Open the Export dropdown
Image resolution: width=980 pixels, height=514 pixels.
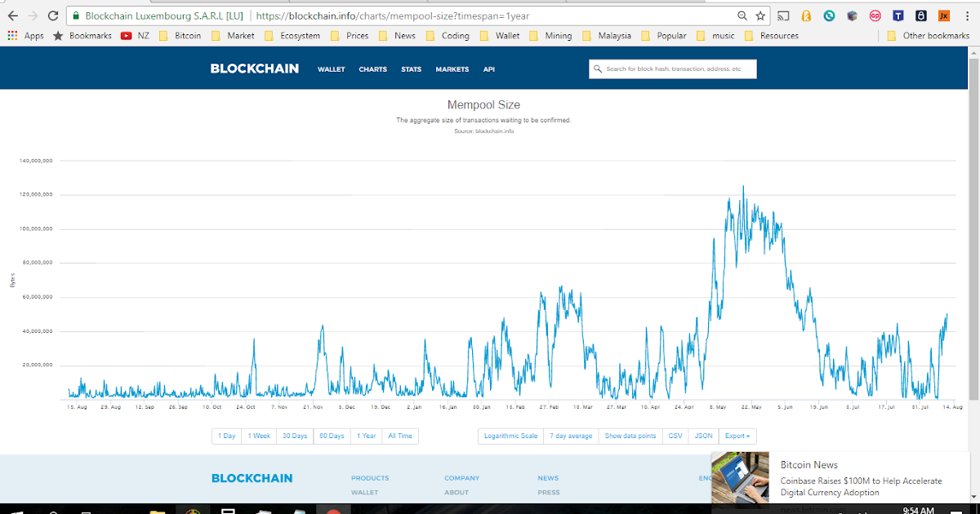[x=737, y=436]
